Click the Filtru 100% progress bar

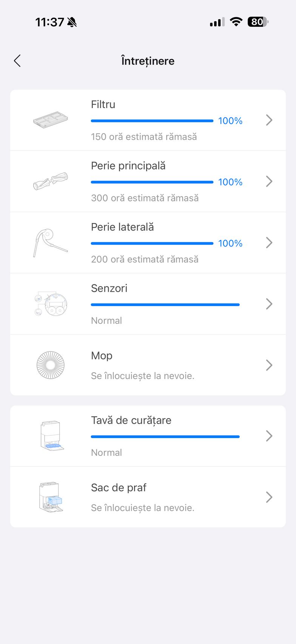coord(152,121)
